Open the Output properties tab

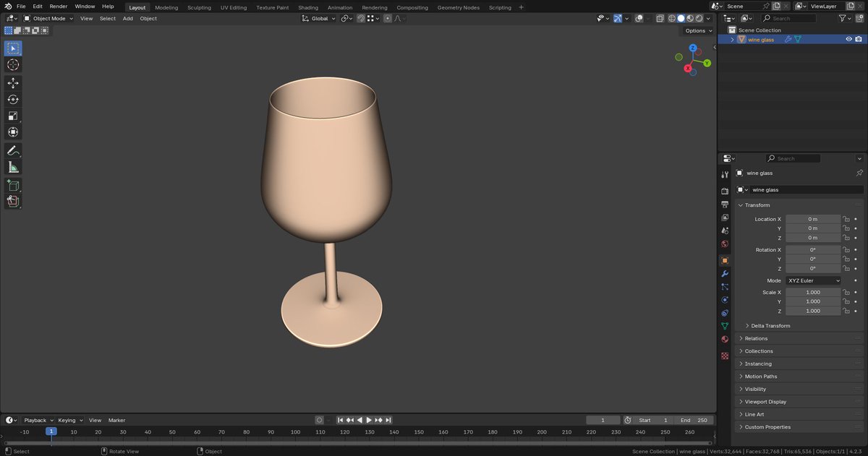click(725, 205)
